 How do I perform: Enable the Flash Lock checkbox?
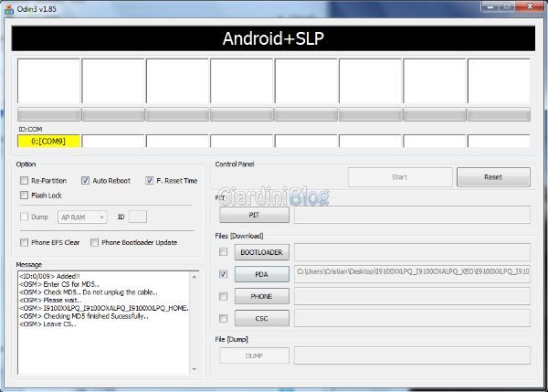(x=24, y=196)
